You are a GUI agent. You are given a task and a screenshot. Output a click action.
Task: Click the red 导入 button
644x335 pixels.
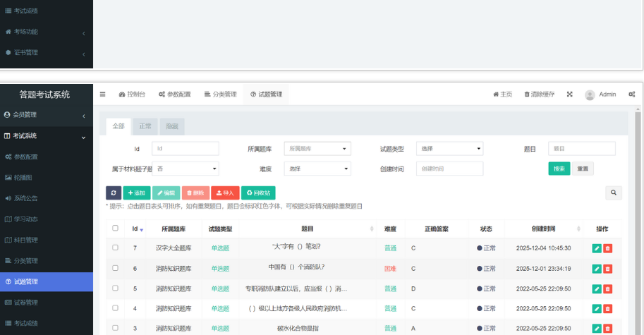(225, 193)
